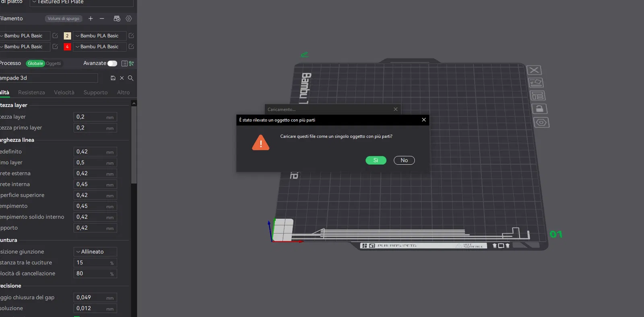This screenshot has width=644, height=317.
Task: Open filament settings gear icon
Action: tap(129, 19)
